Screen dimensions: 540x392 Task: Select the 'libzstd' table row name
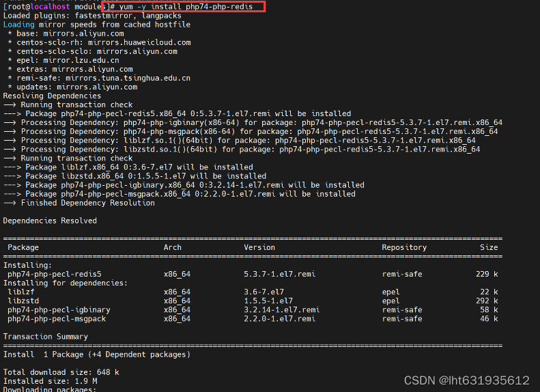(x=23, y=301)
